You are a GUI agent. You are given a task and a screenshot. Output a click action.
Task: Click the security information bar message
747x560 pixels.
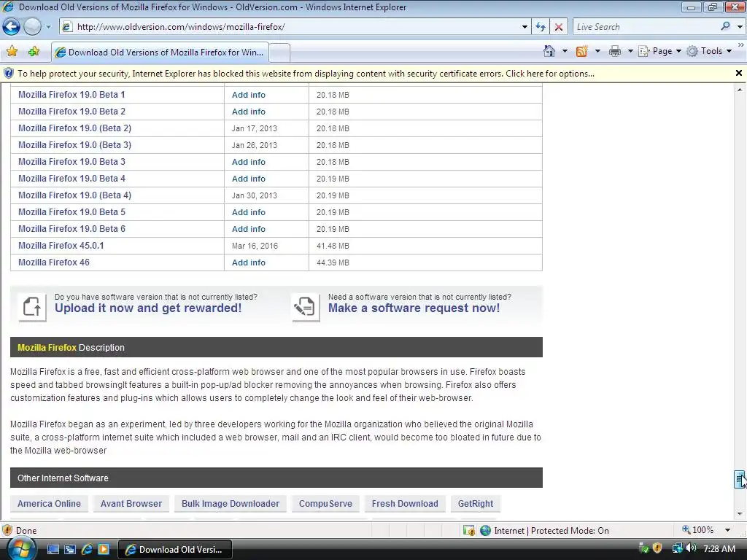click(x=306, y=74)
